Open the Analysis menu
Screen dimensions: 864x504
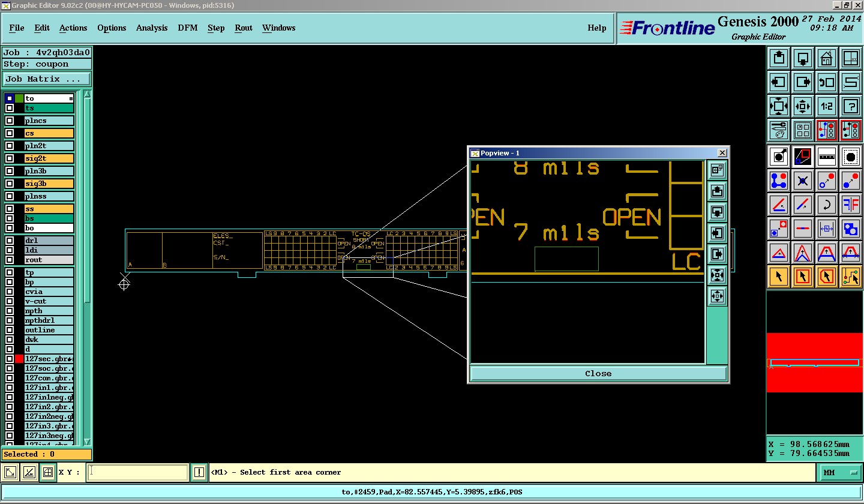click(x=152, y=28)
